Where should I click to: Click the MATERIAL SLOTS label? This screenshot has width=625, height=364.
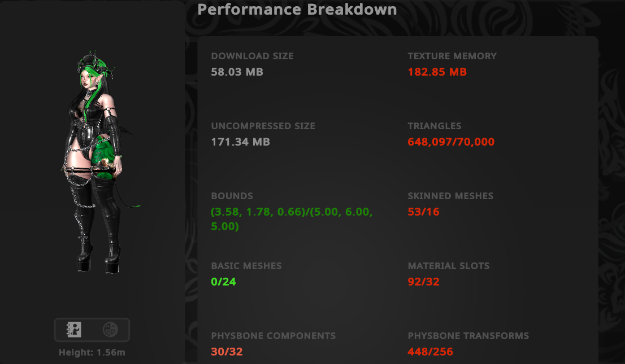(x=449, y=266)
